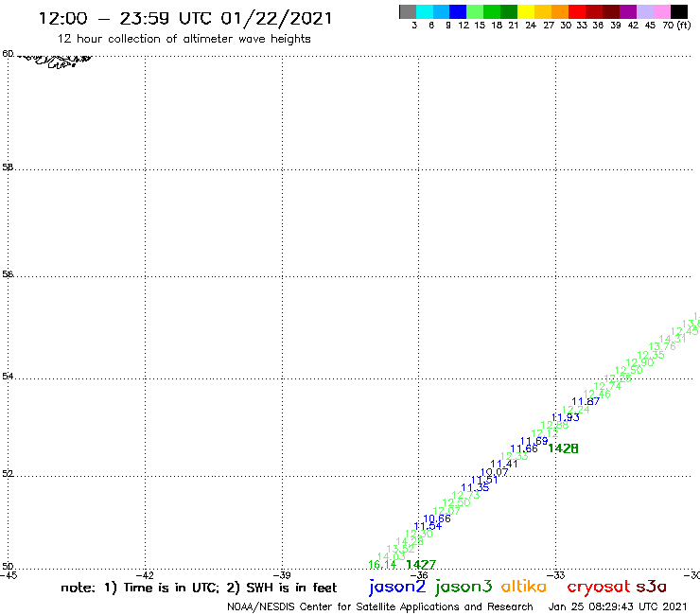
Task: Click the latitude 52 axis label
Action: pos(8,474)
